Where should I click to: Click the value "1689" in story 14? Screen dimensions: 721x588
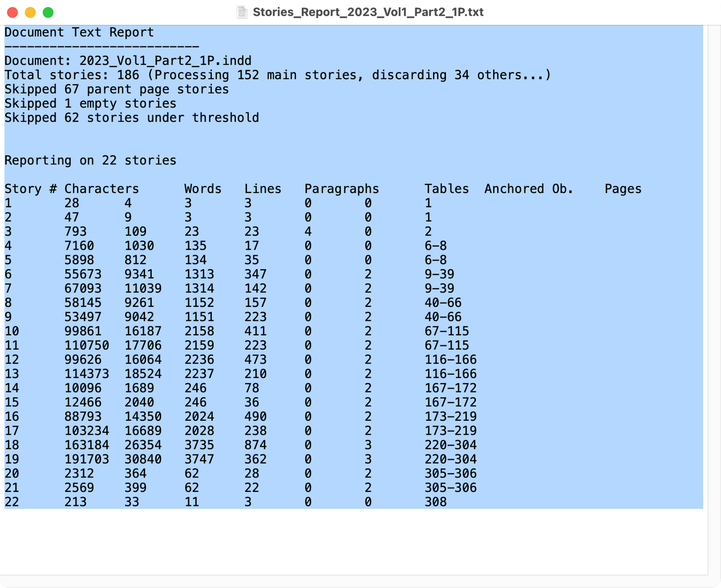139,388
